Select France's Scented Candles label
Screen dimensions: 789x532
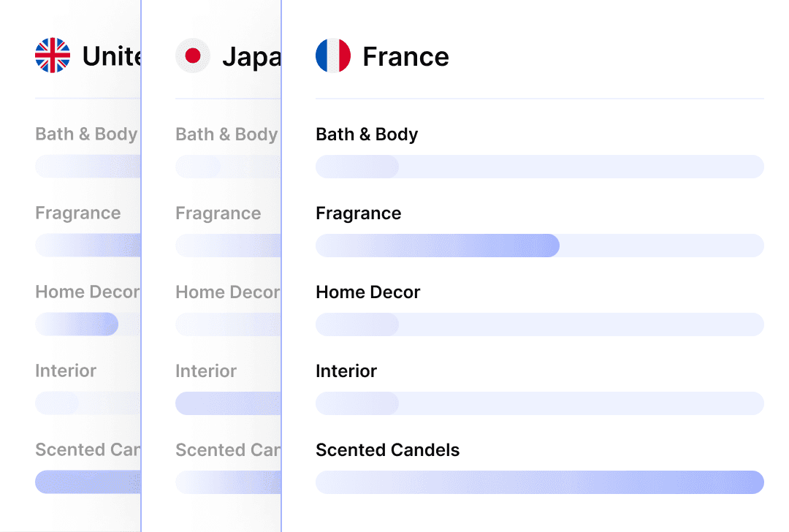pyautogui.click(x=387, y=450)
